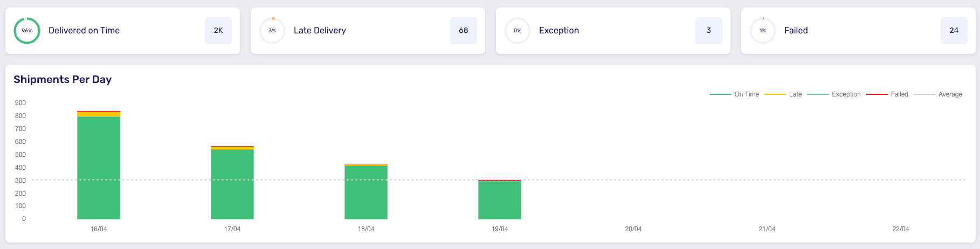Screen dimensions: 980x249
Task: Toggle the Late legend series
Action: coord(783,94)
